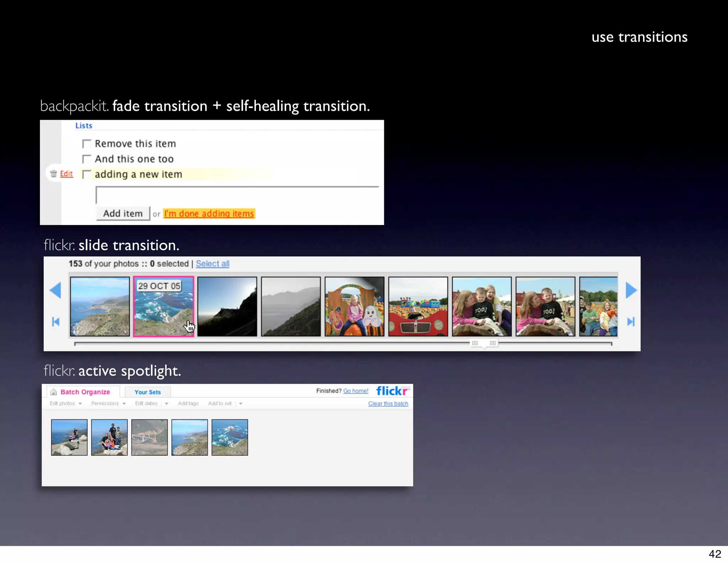Click the home icon on Batch Organize tab
The height and width of the screenshot is (564, 728).
[54, 392]
